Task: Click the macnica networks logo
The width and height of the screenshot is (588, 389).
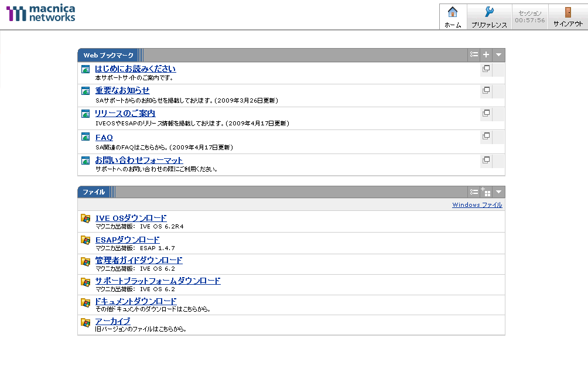Action: pyautogui.click(x=41, y=13)
